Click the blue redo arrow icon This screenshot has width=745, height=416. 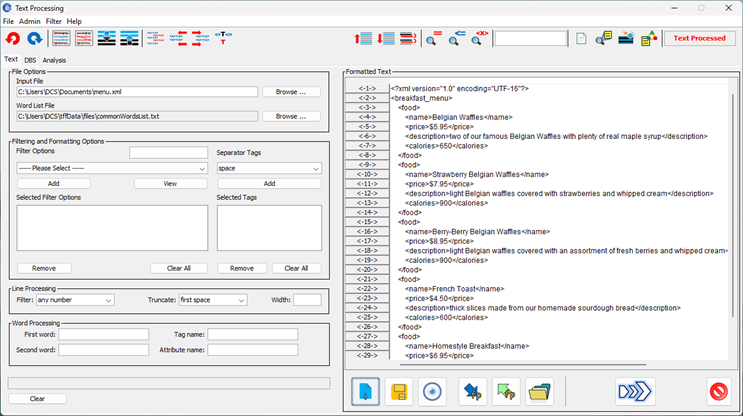click(x=35, y=38)
